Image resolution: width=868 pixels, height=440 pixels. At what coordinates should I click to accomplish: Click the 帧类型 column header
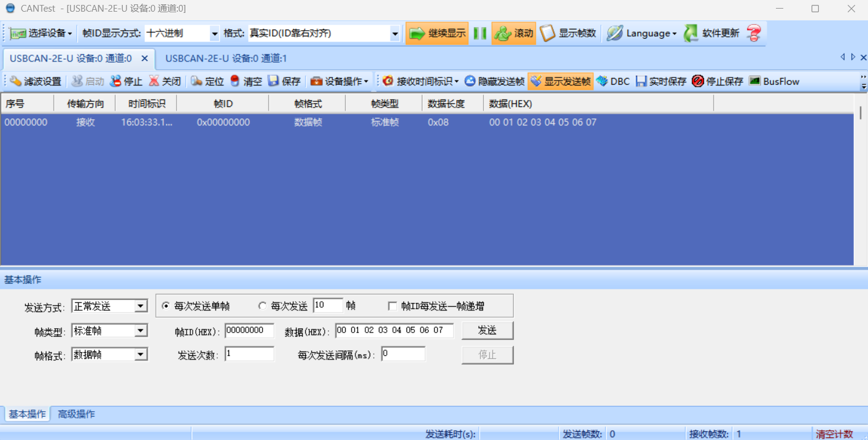[x=384, y=103]
